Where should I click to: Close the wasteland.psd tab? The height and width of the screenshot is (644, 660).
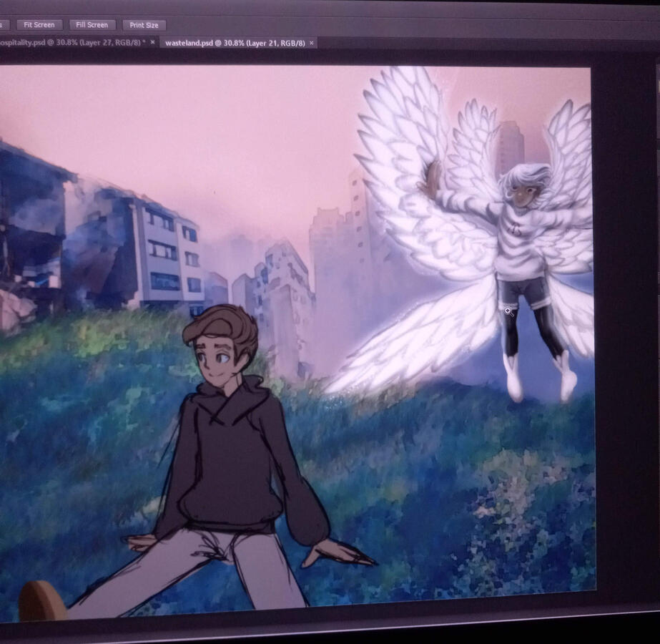click(312, 43)
